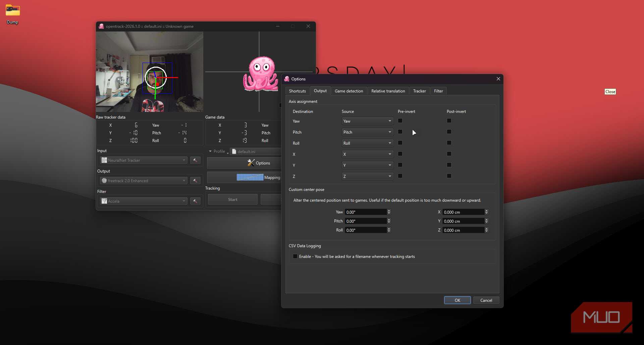Click custom center Y cm field
The width and height of the screenshot is (644, 345).
[x=463, y=221]
